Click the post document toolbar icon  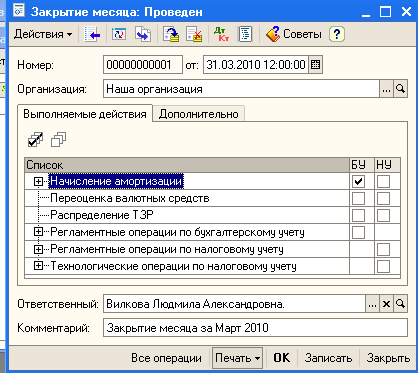(x=171, y=34)
